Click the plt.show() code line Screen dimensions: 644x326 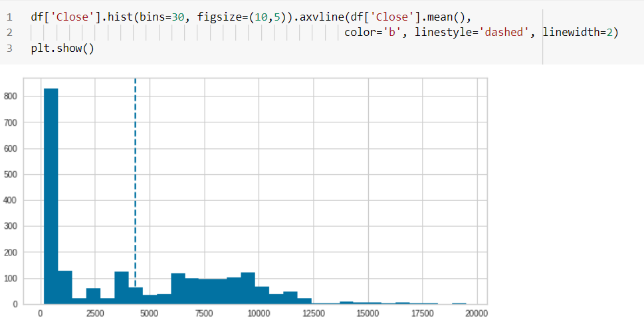pyautogui.click(x=62, y=48)
